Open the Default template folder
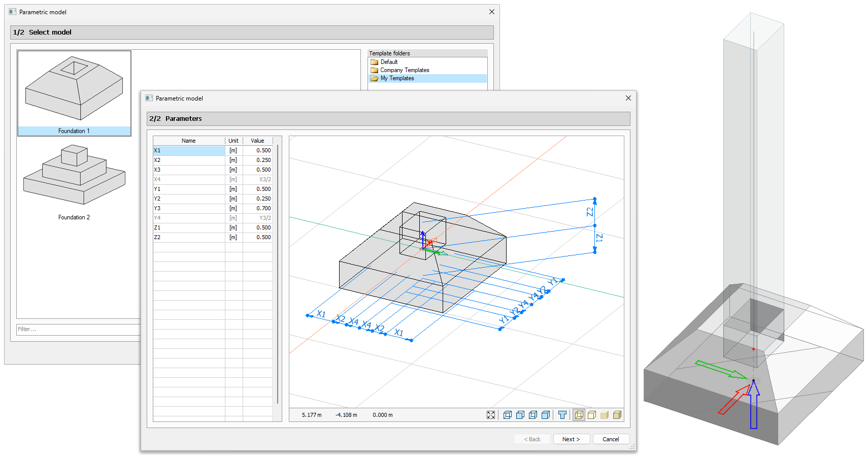This screenshot has height=458, width=868. 389,62
